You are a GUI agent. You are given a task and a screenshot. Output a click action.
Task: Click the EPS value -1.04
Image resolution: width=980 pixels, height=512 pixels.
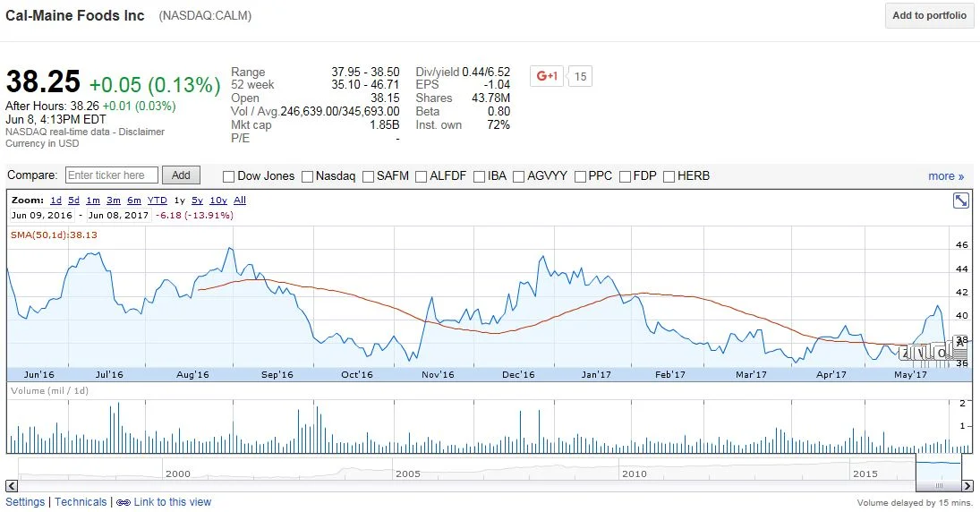coord(497,85)
